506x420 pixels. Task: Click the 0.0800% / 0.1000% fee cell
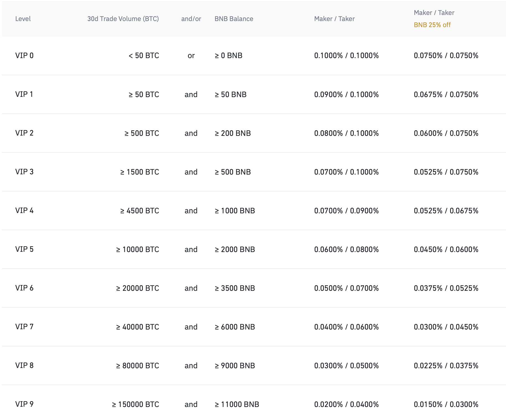[x=347, y=133]
